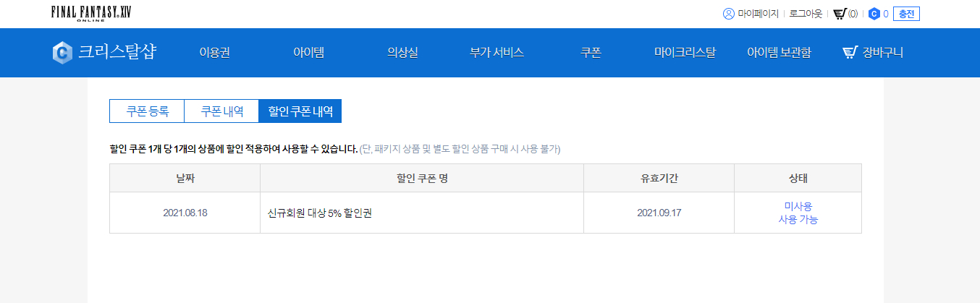Click the Crystal Shop hexagon logo icon
This screenshot has height=303, width=980.
(62, 53)
